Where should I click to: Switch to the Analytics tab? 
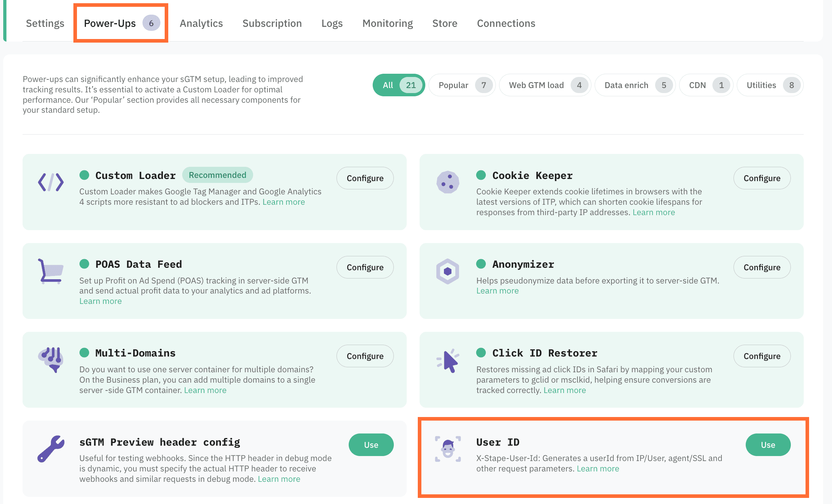click(201, 23)
